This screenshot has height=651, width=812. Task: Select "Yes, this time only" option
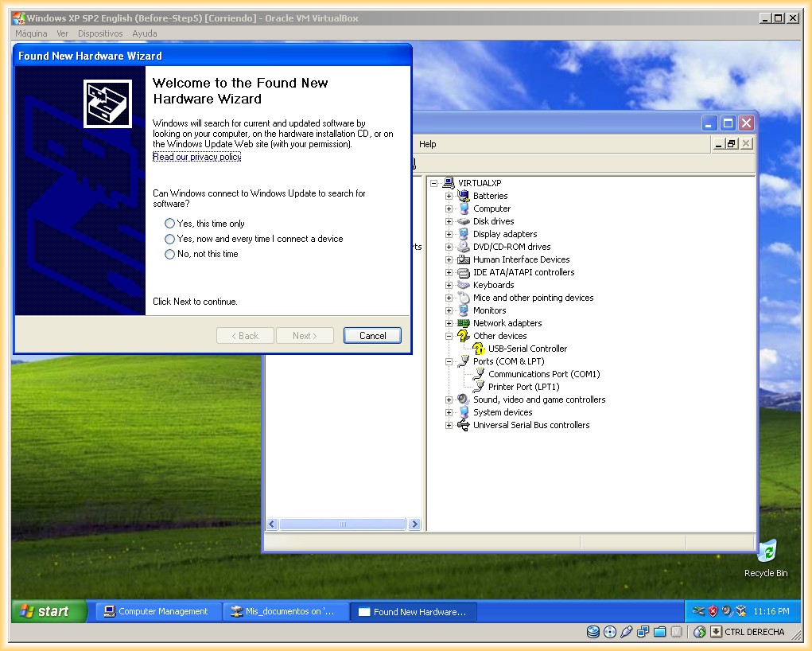[x=169, y=224]
